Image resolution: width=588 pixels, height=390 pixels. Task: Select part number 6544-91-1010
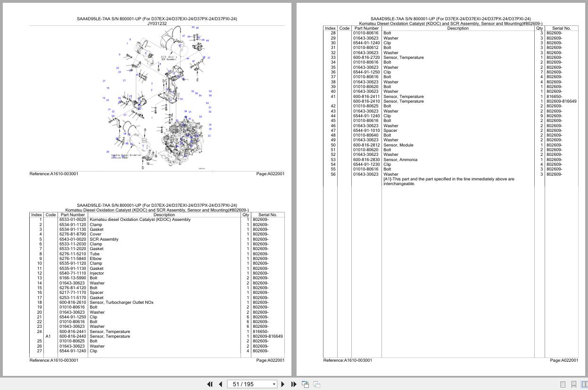[366, 130]
